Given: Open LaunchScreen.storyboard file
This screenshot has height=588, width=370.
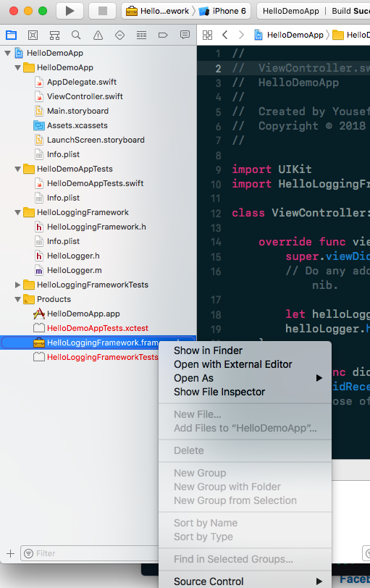Looking at the screenshot, I should click(96, 140).
